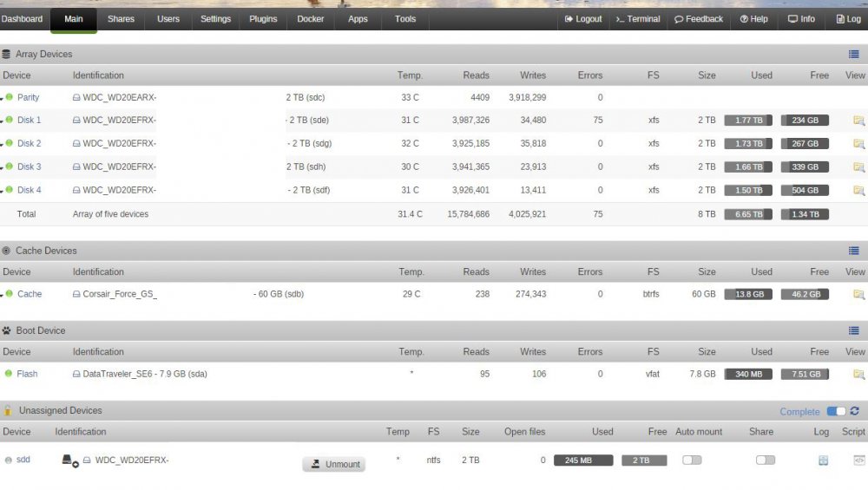Open the sdd device log icon
868x490 pixels.
click(823, 461)
